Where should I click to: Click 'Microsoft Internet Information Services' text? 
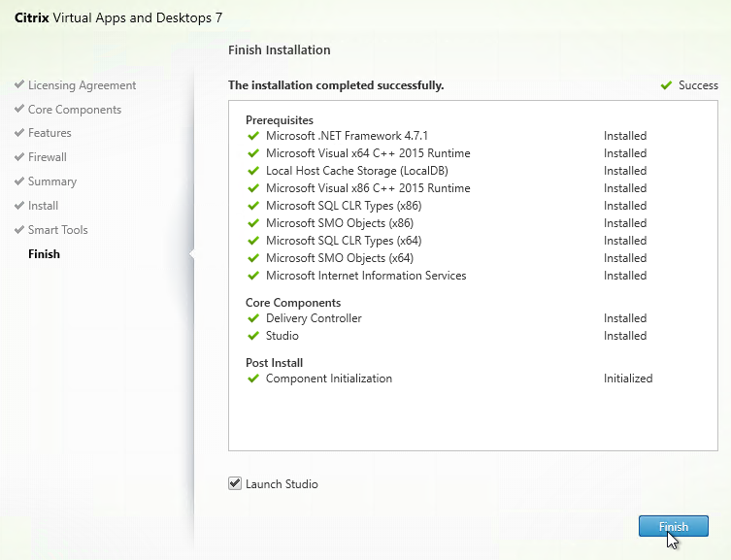pyautogui.click(x=366, y=276)
